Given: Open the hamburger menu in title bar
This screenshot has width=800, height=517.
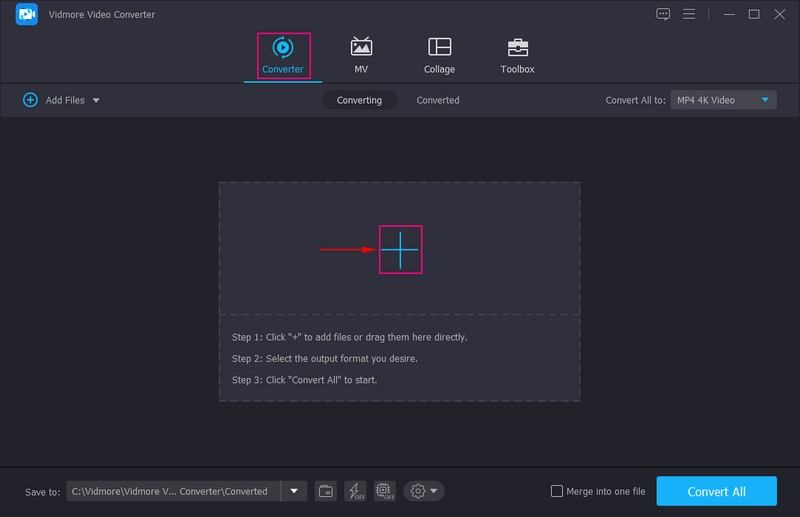Looking at the screenshot, I should point(689,14).
